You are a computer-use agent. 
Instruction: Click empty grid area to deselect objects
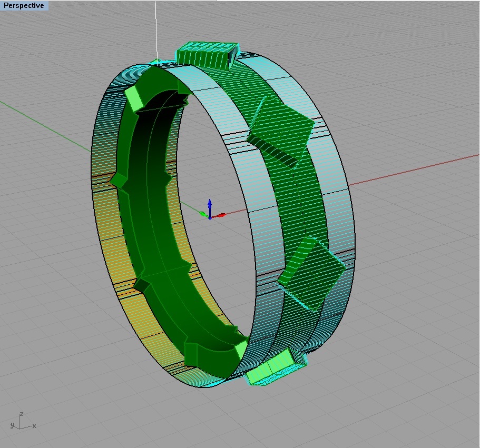point(411,369)
